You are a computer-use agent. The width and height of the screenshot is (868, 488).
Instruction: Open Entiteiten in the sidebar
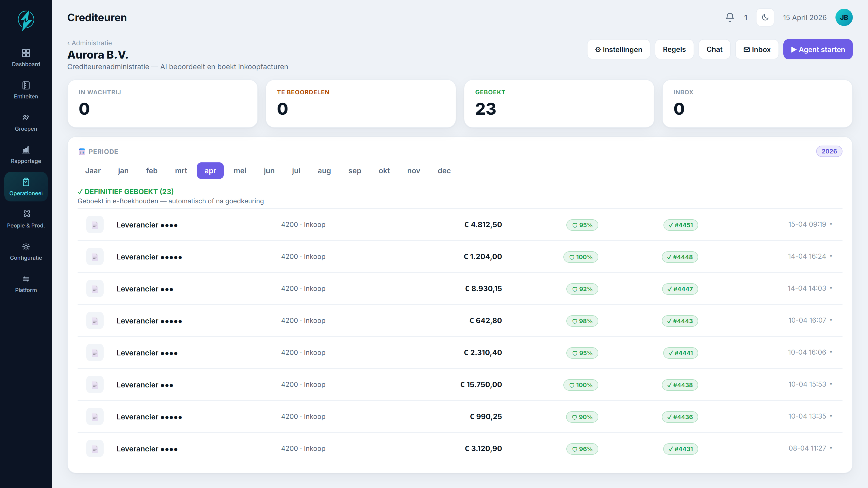pos(26,90)
